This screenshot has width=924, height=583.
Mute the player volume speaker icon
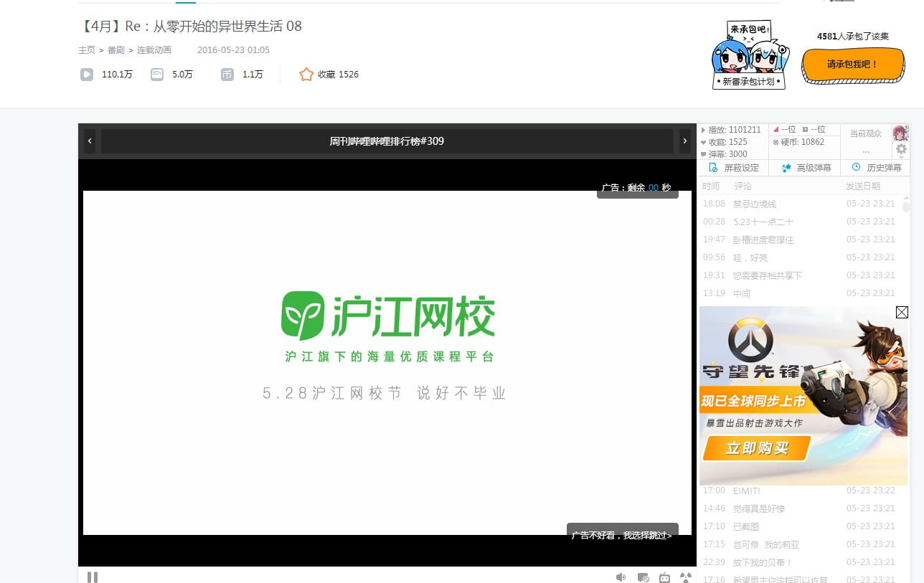[621, 577]
